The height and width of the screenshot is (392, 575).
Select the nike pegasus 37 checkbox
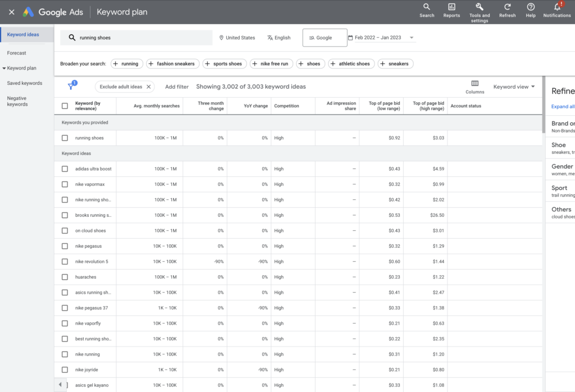pyautogui.click(x=65, y=308)
